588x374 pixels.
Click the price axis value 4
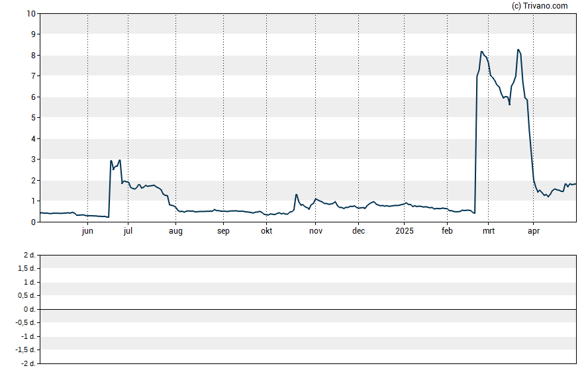33,138
